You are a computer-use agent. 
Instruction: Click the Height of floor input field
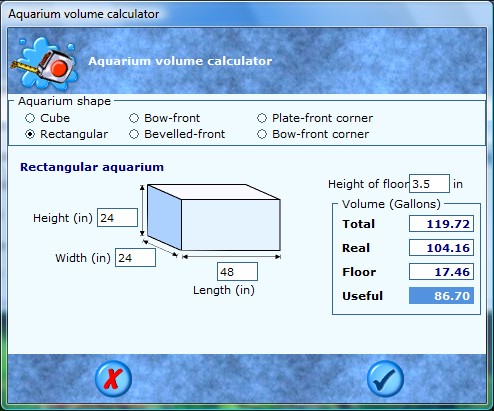click(x=429, y=184)
